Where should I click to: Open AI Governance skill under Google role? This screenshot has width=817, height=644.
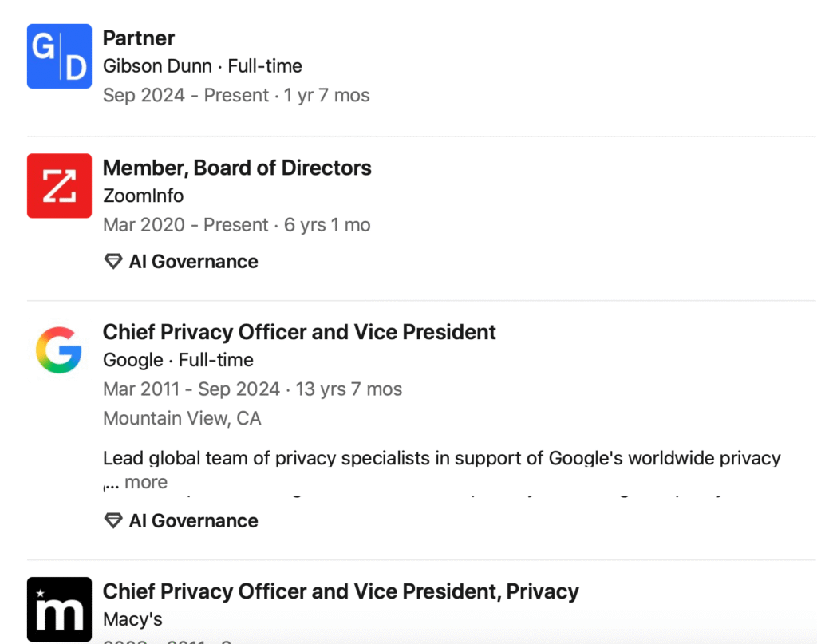[x=193, y=521]
